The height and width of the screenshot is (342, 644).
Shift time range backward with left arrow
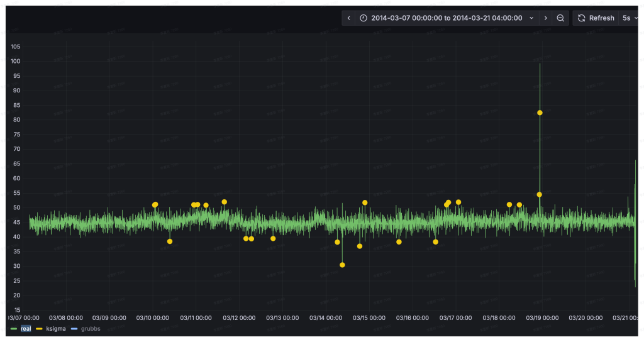click(x=349, y=18)
